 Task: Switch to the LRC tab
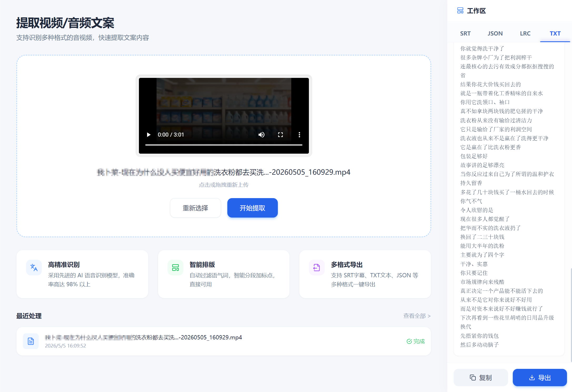(525, 33)
